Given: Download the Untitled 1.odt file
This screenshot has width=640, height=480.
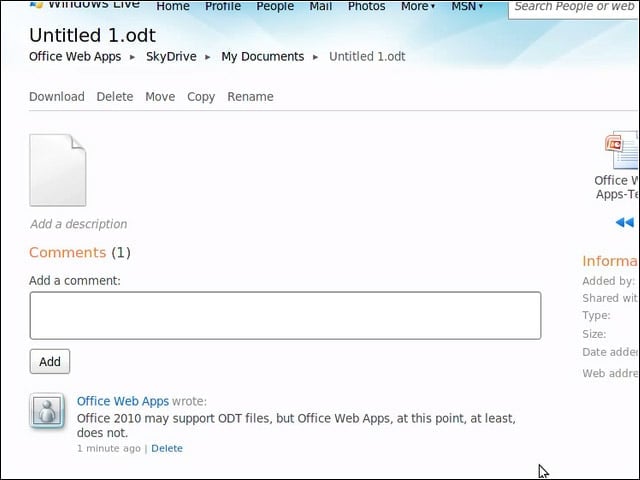Looking at the screenshot, I should point(57,97).
